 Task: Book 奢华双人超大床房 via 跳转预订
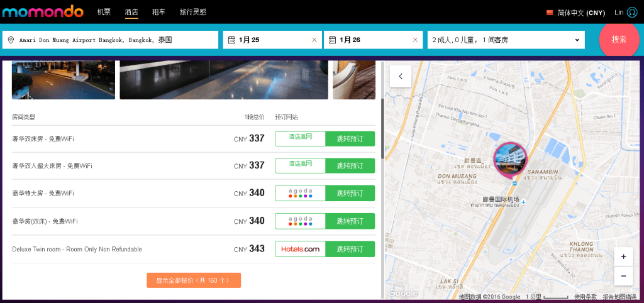[x=350, y=166]
